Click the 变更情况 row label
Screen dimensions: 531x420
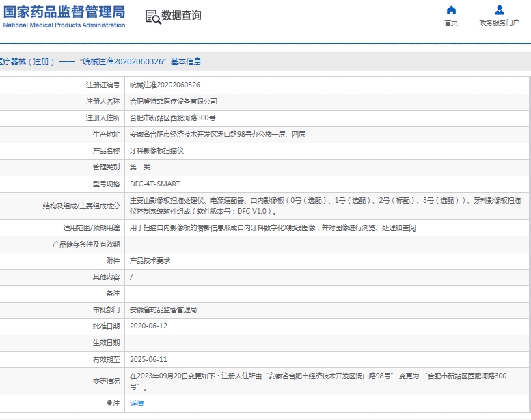click(x=107, y=382)
